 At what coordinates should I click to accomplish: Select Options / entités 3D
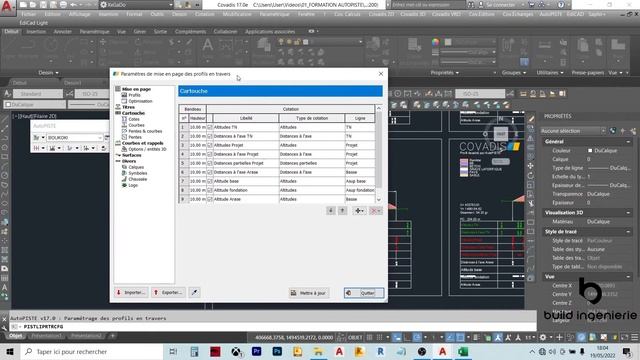point(147,149)
